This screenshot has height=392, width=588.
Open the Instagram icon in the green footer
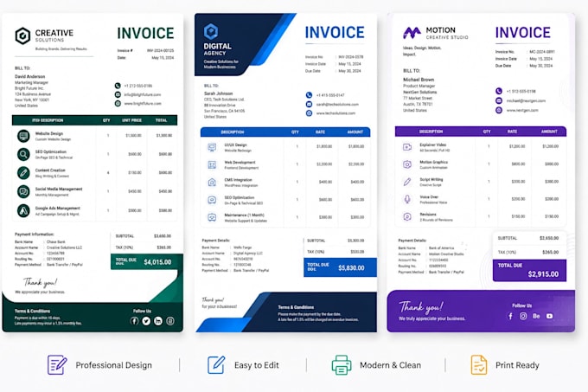coord(170,321)
